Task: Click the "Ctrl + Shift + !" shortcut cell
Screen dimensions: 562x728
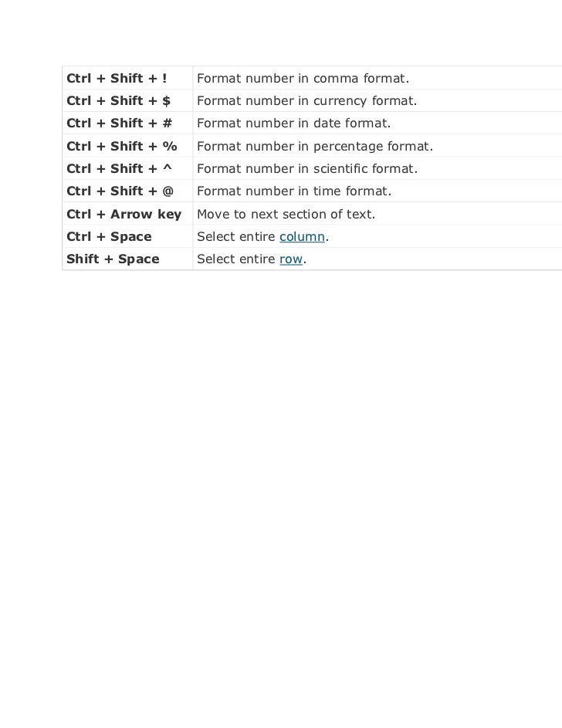Action: (x=127, y=78)
